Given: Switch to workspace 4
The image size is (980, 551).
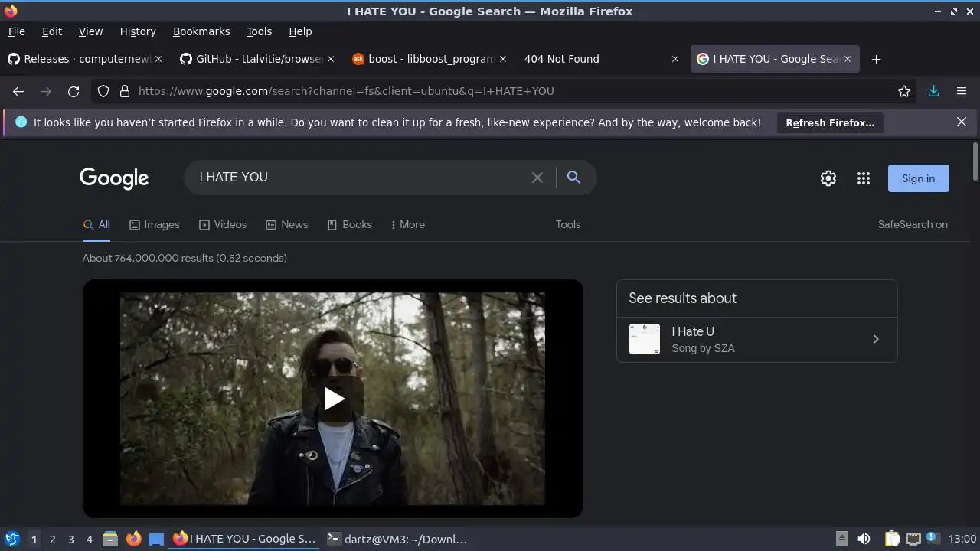Looking at the screenshot, I should [89, 539].
